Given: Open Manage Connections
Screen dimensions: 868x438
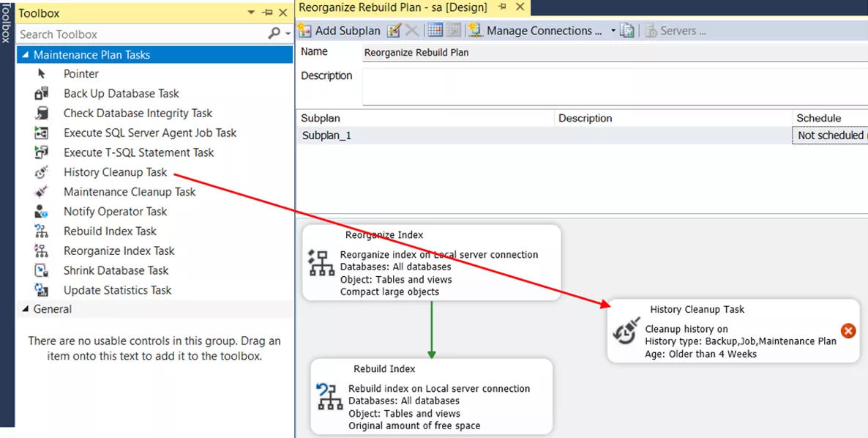Looking at the screenshot, I should [535, 31].
